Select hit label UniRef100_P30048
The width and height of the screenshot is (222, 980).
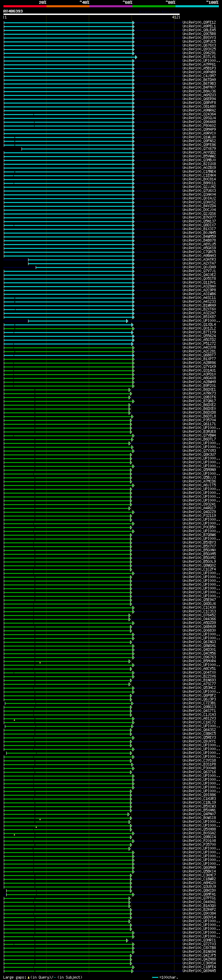tap(199, 768)
